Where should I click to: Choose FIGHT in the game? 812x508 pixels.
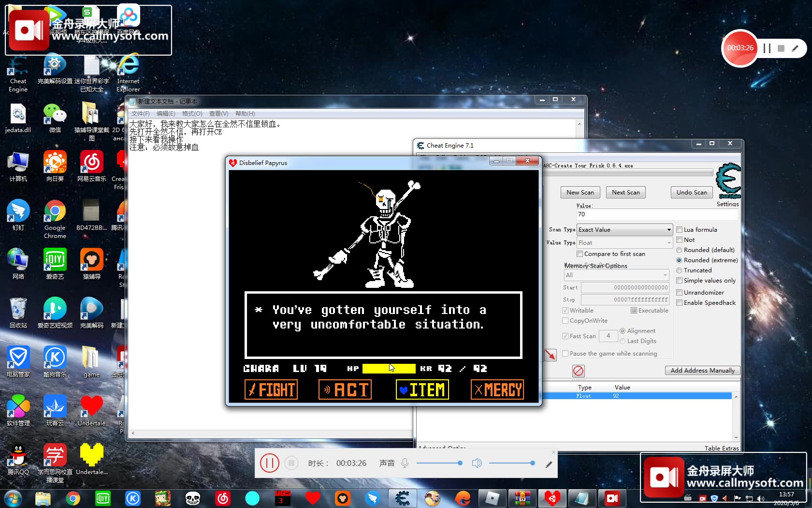click(271, 389)
